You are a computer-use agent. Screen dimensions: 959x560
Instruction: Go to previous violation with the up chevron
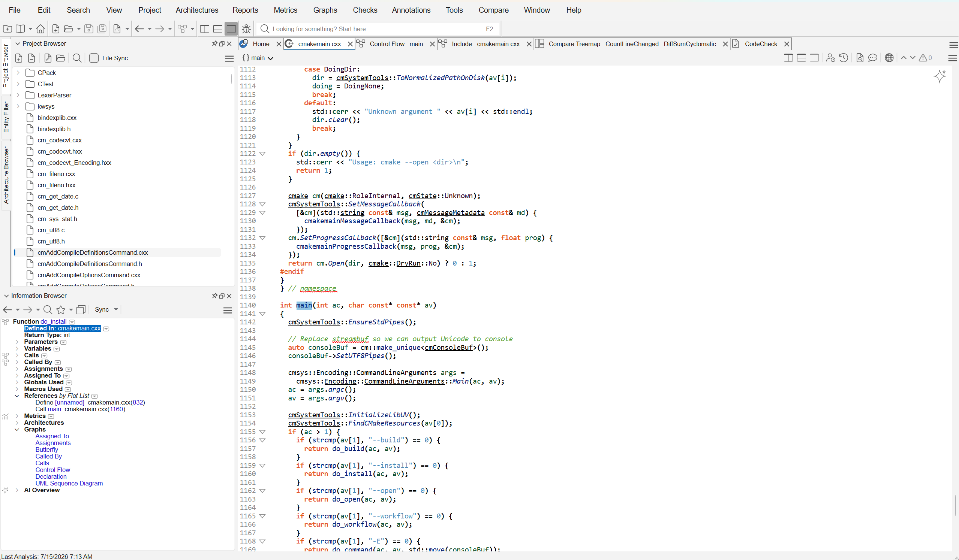pyautogui.click(x=904, y=58)
